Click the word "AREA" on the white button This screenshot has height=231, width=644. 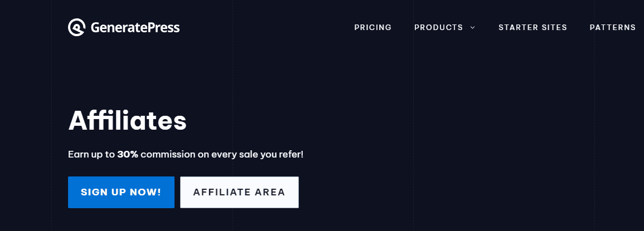point(270,192)
